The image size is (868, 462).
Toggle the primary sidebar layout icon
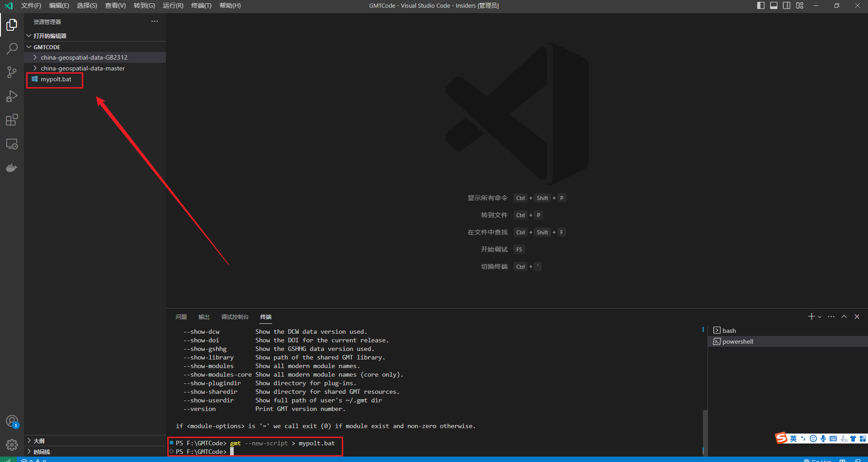(x=761, y=5)
